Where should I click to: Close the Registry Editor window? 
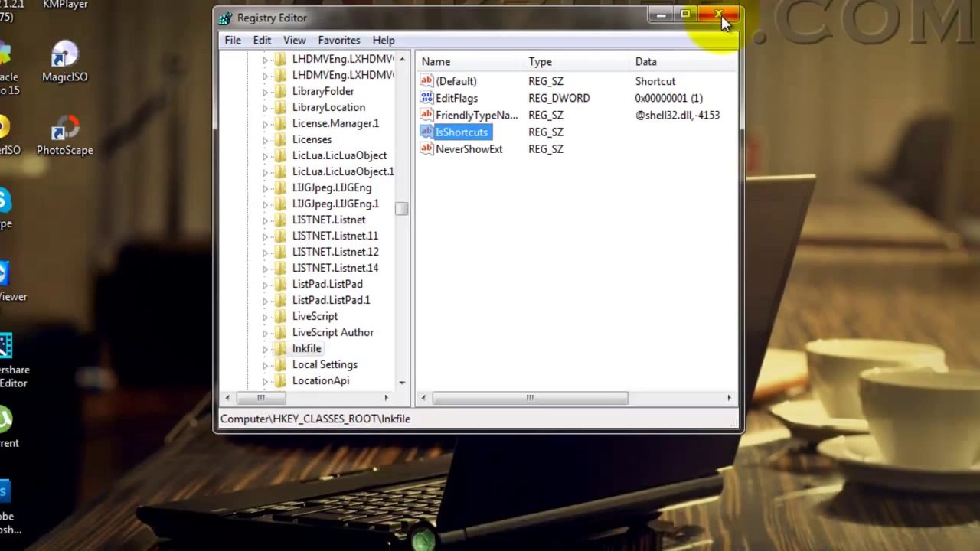[719, 15]
